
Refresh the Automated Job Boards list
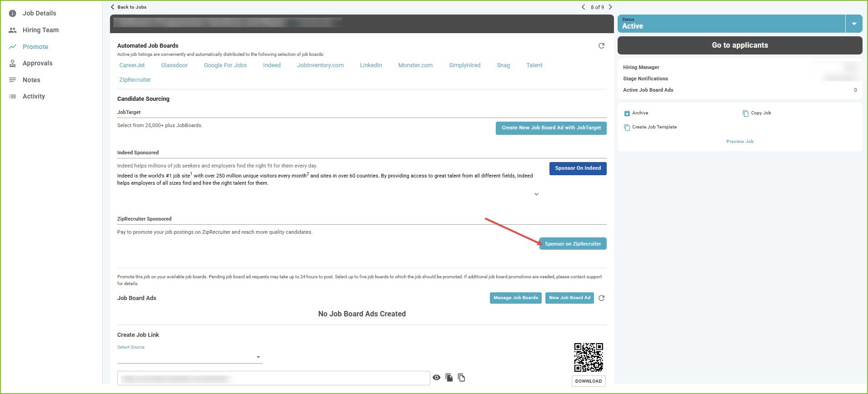[x=601, y=46]
